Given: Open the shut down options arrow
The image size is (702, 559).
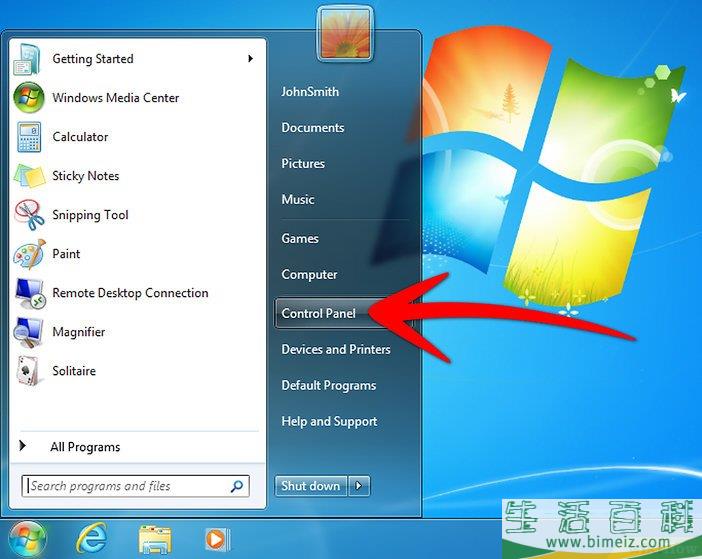Looking at the screenshot, I should coord(359,486).
